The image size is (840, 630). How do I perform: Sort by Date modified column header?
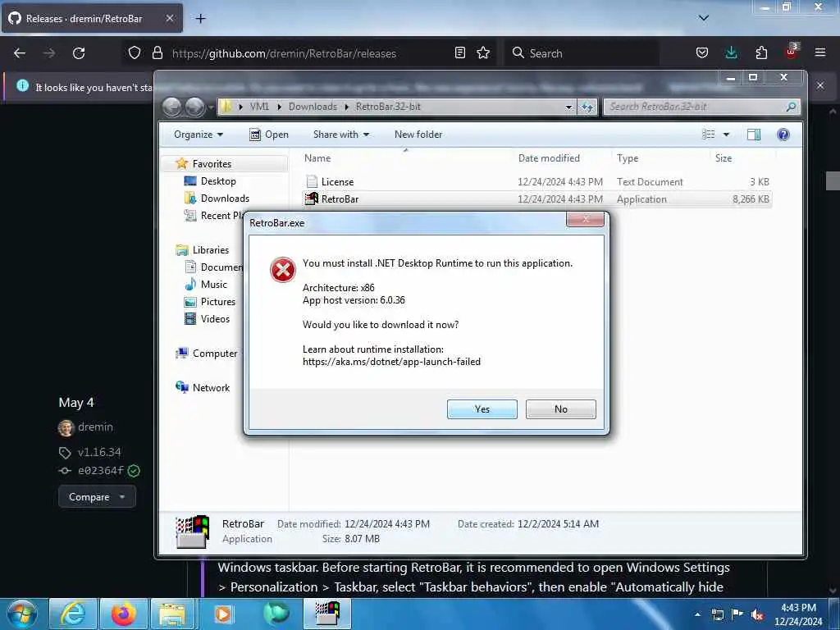tap(549, 158)
